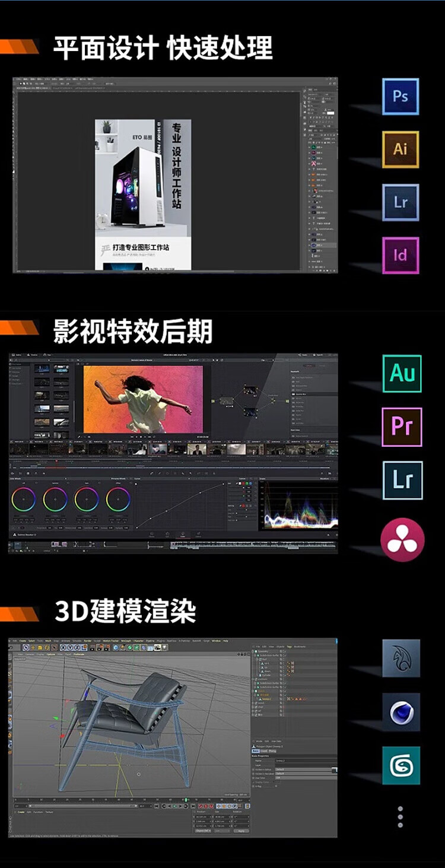This screenshot has height=868, width=445.
Task: Click the PC case poster on Photoshop canvas
Action: pos(142,195)
